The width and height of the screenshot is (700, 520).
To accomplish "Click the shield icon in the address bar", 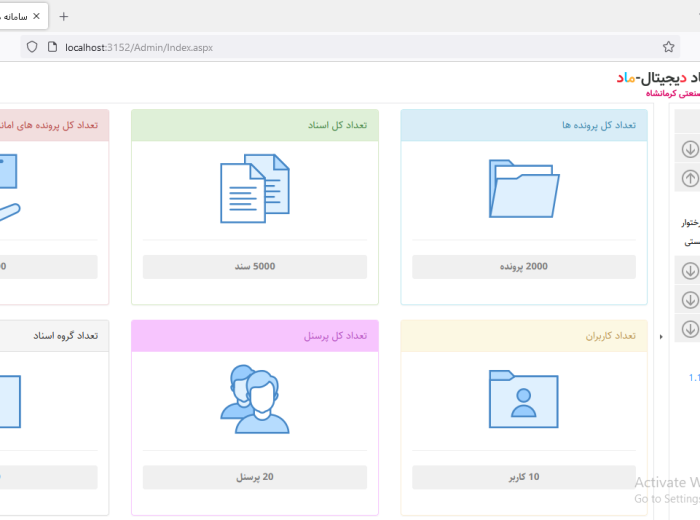I will [32, 47].
